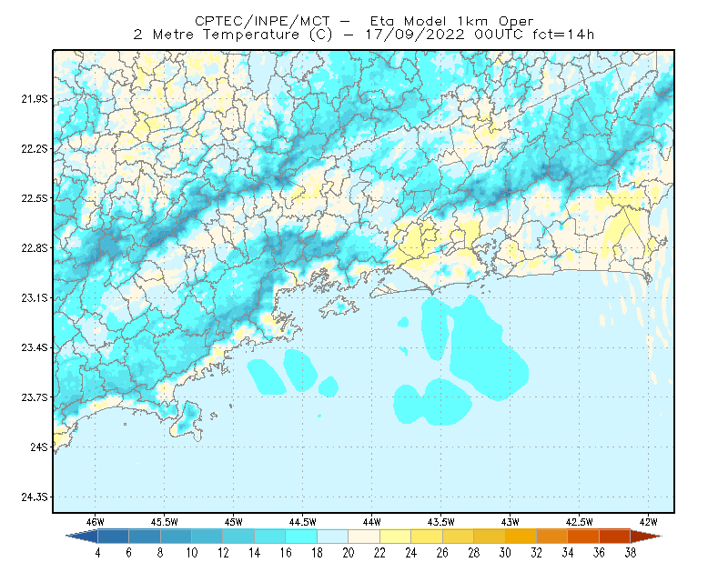This screenshot has width=728, height=562.
Task: Click the 44.5W longitude label
Action: pyautogui.click(x=303, y=522)
